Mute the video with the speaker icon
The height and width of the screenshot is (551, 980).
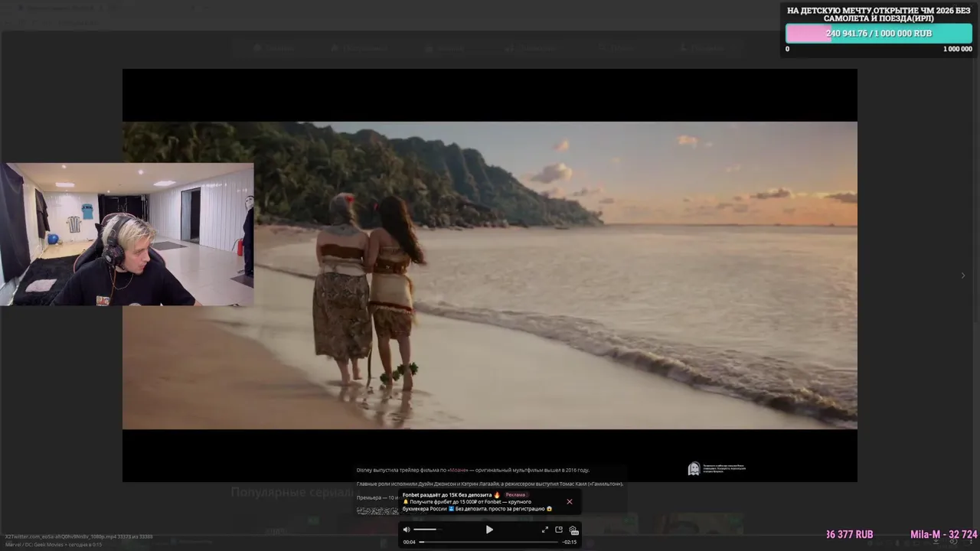(407, 530)
